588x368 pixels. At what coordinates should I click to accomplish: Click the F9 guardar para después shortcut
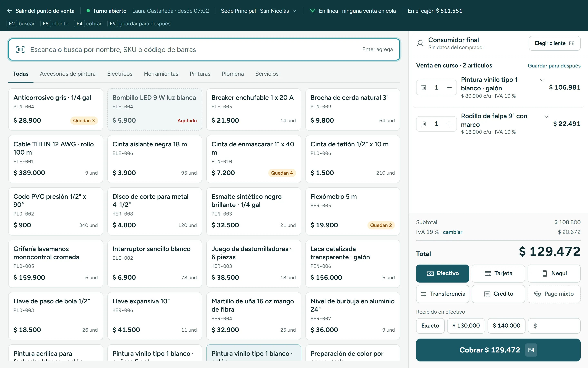tap(139, 24)
